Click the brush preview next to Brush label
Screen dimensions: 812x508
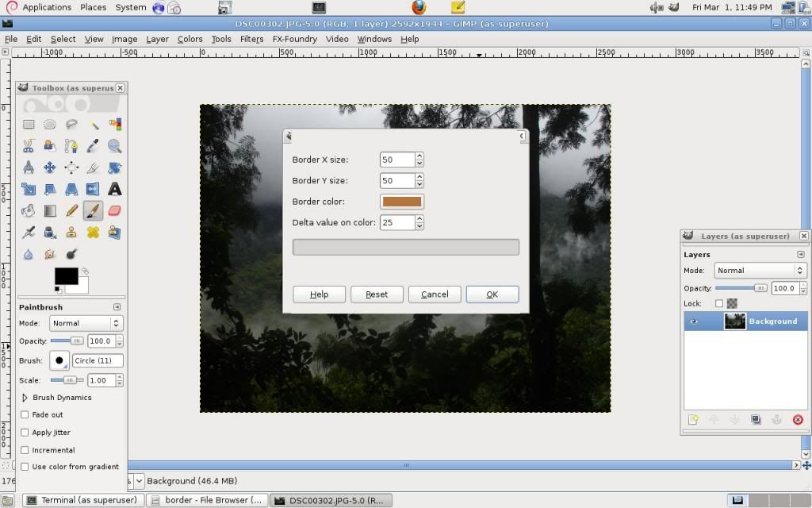coord(59,360)
